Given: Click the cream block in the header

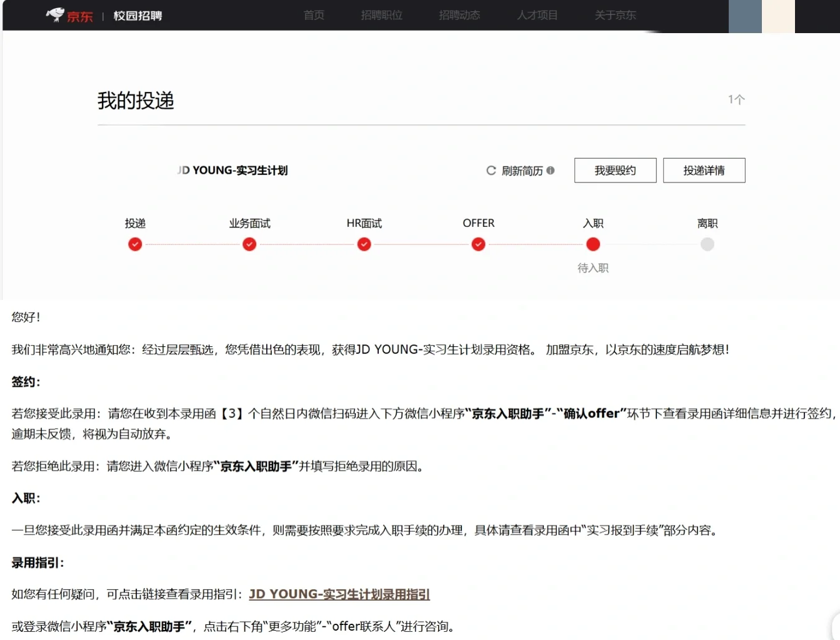Looking at the screenshot, I should tap(778, 16).
